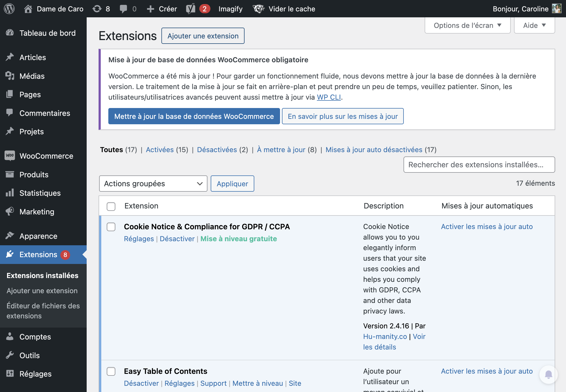Screen dimensions: 566x392
Task: Click the Outils wrench icon in sidebar
Action: click(10, 355)
